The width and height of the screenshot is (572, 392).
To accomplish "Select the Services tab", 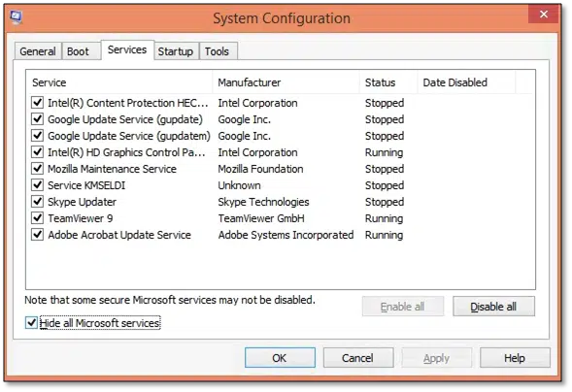I will pyautogui.click(x=127, y=49).
